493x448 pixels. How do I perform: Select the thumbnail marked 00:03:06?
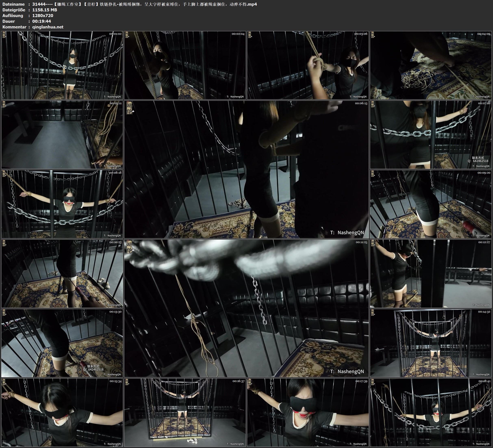coord(308,65)
